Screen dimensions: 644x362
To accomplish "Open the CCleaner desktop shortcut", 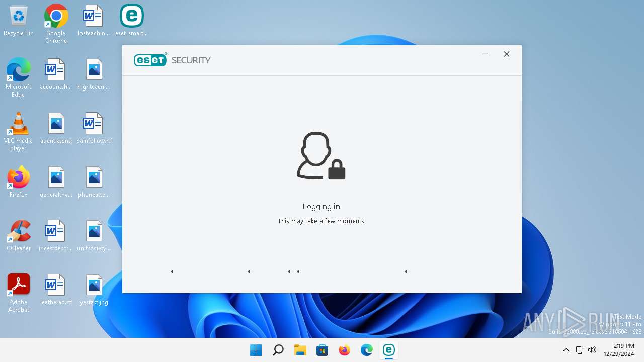I will coord(19,236).
